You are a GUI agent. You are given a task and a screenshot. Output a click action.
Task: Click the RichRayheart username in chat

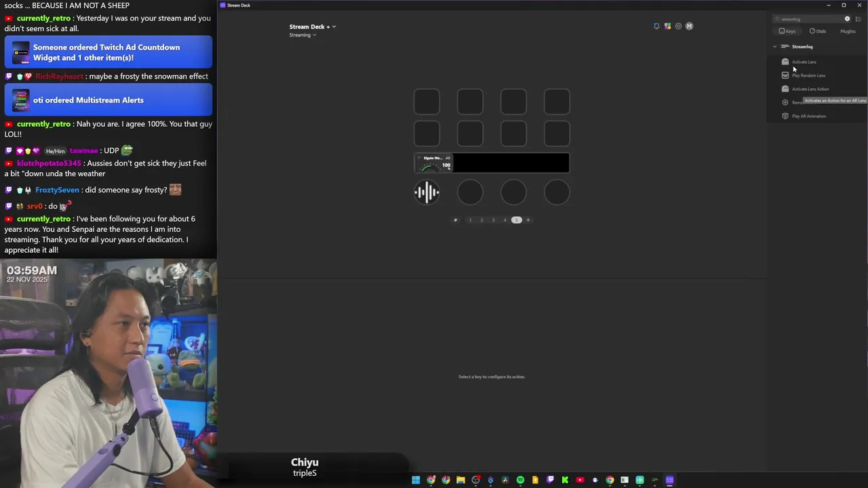tap(59, 77)
